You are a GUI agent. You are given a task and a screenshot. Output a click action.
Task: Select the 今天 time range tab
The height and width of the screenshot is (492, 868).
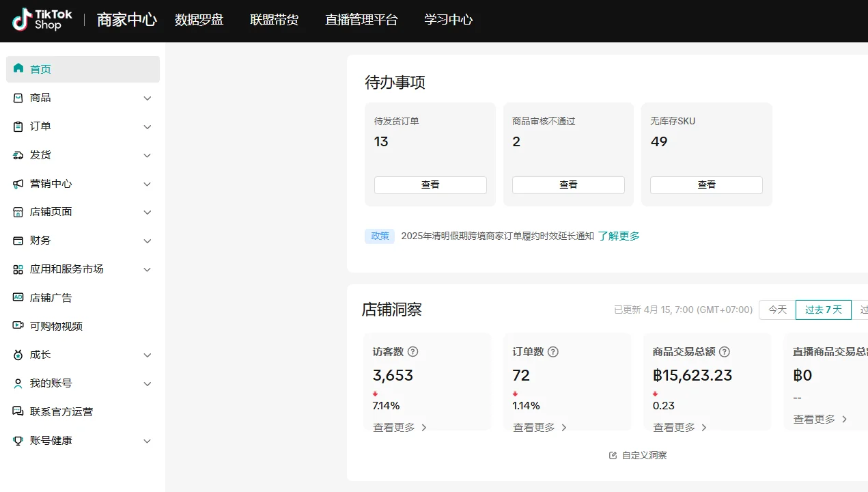coord(777,310)
